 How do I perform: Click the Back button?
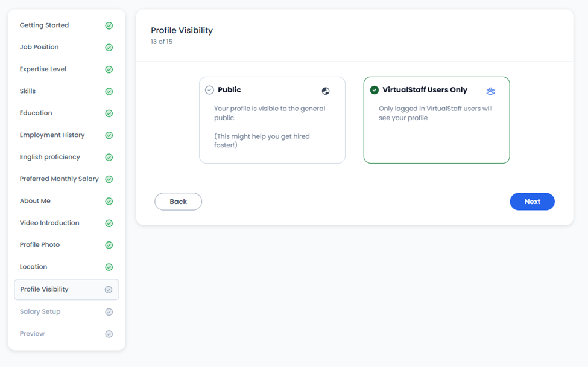[x=178, y=202]
